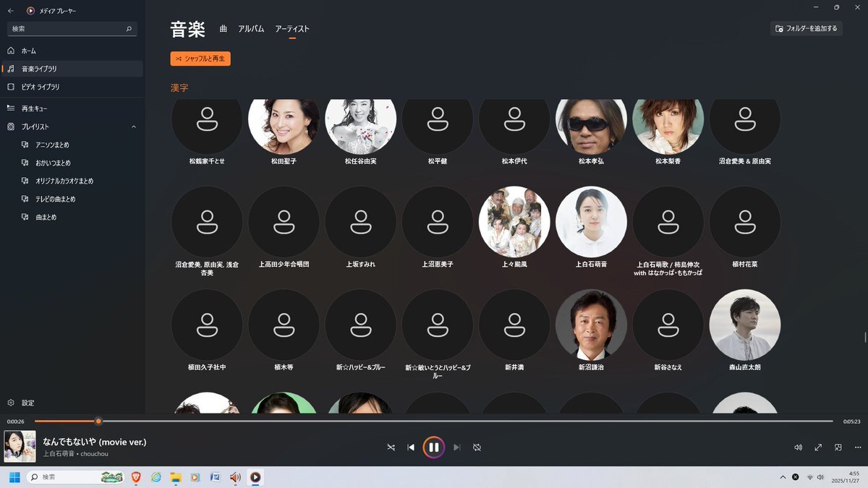Screen dimensions: 868x488
Task: Skip to next track
Action: pos(456,448)
